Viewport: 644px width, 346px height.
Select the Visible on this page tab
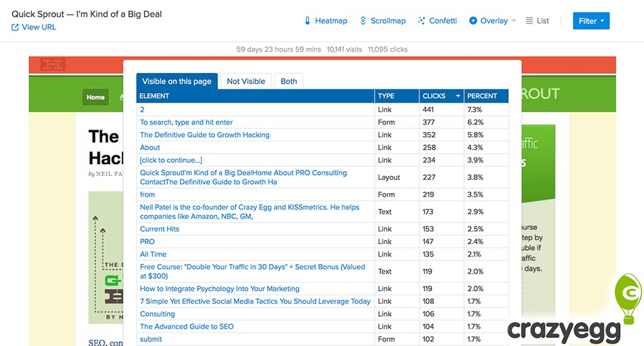177,81
